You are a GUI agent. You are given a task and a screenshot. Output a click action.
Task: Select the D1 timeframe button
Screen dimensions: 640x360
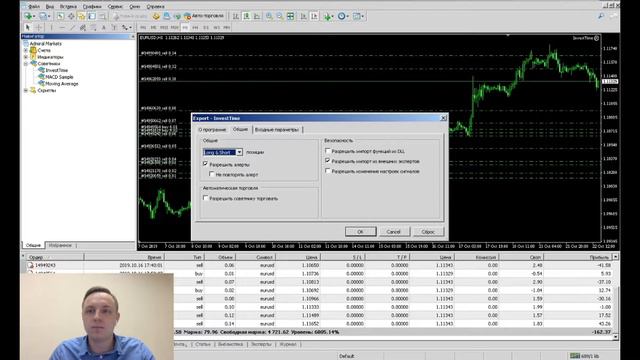click(x=206, y=27)
